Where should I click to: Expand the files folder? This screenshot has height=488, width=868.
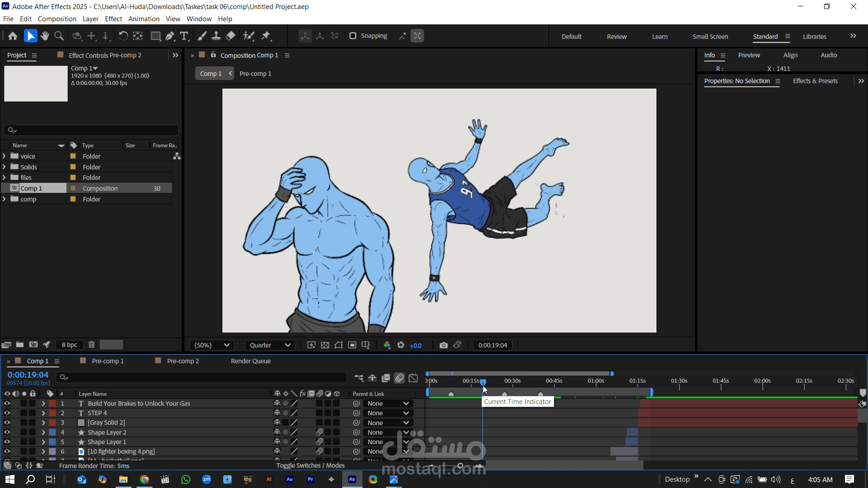5,178
